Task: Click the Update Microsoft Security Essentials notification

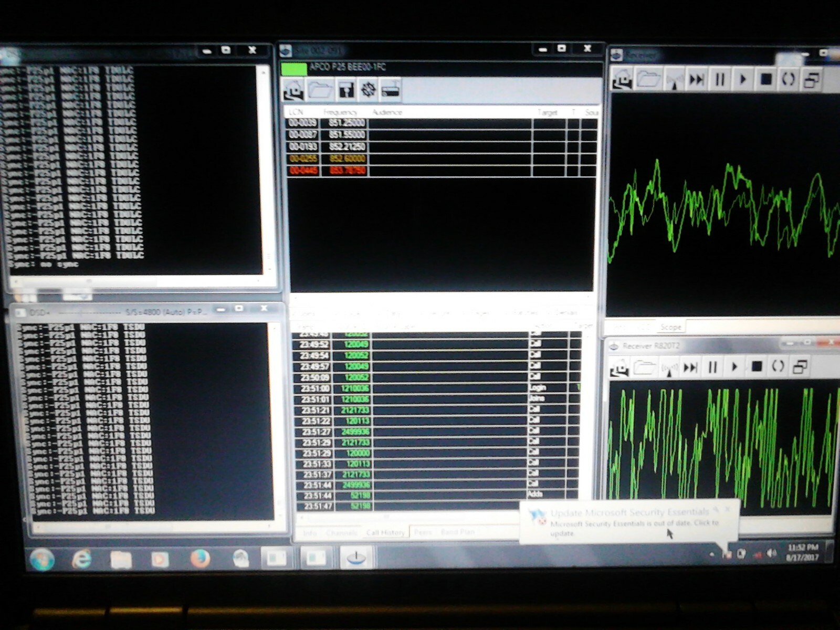Action: [630, 522]
